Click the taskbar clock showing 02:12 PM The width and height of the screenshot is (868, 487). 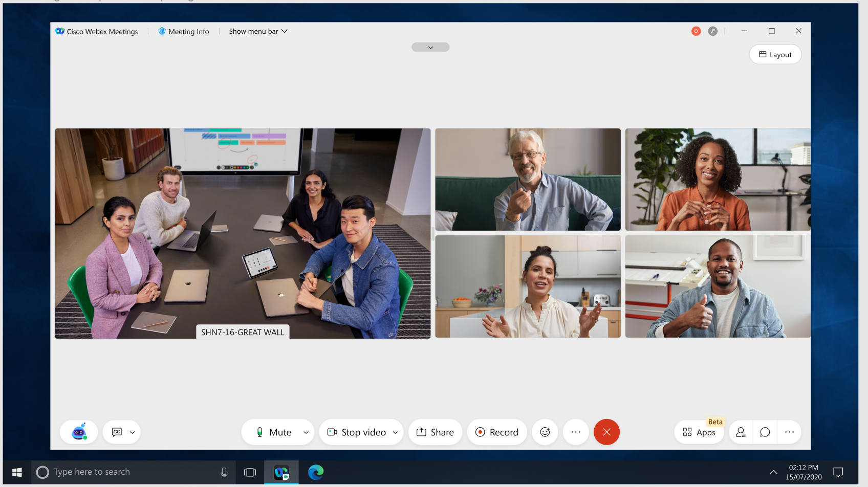(804, 472)
